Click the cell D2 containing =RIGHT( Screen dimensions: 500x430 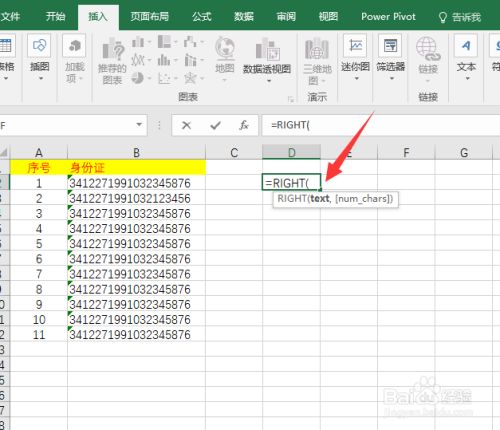pos(291,183)
